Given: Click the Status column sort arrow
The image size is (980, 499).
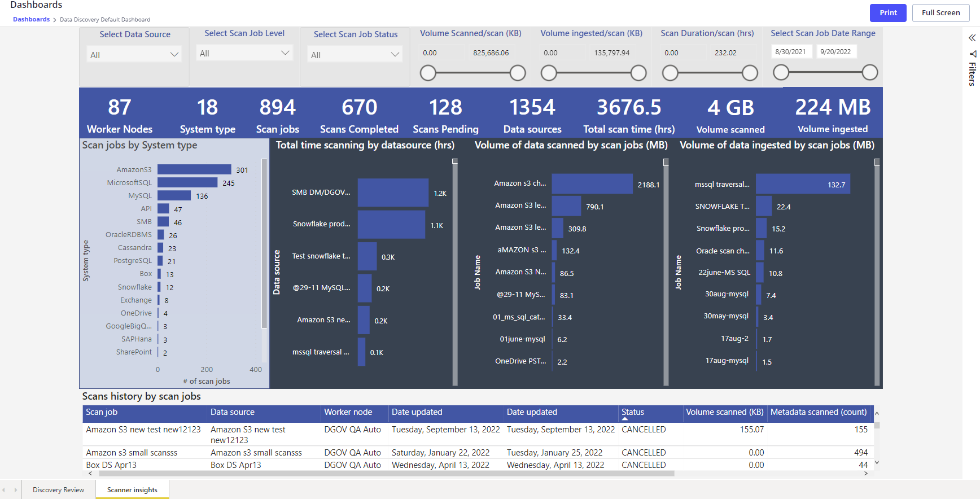Looking at the screenshot, I should pyautogui.click(x=625, y=419).
